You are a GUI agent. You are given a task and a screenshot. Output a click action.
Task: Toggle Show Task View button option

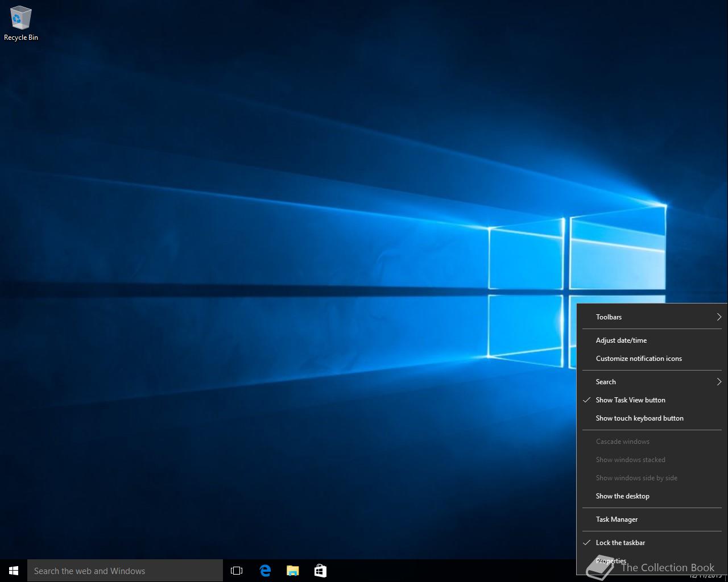(652, 400)
